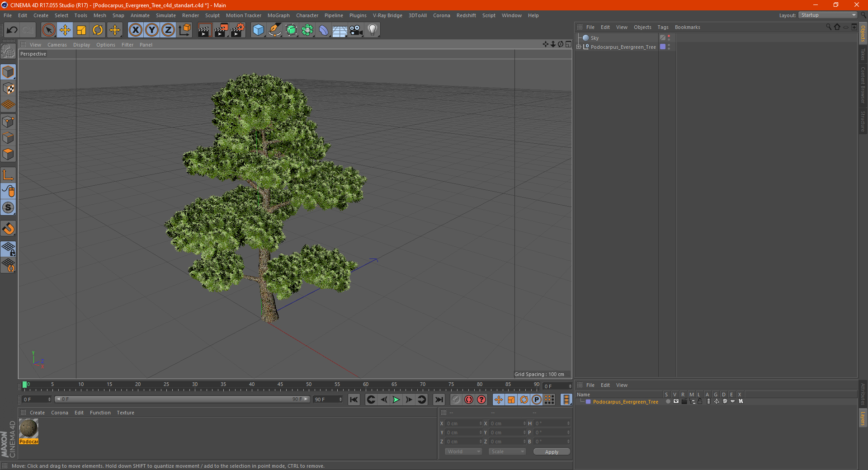Click Make Editable icon in left palette
Screen dimensions: 868x470
point(8,52)
